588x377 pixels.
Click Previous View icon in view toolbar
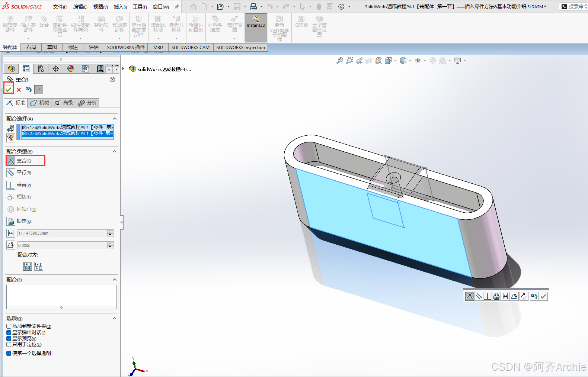[359, 61]
